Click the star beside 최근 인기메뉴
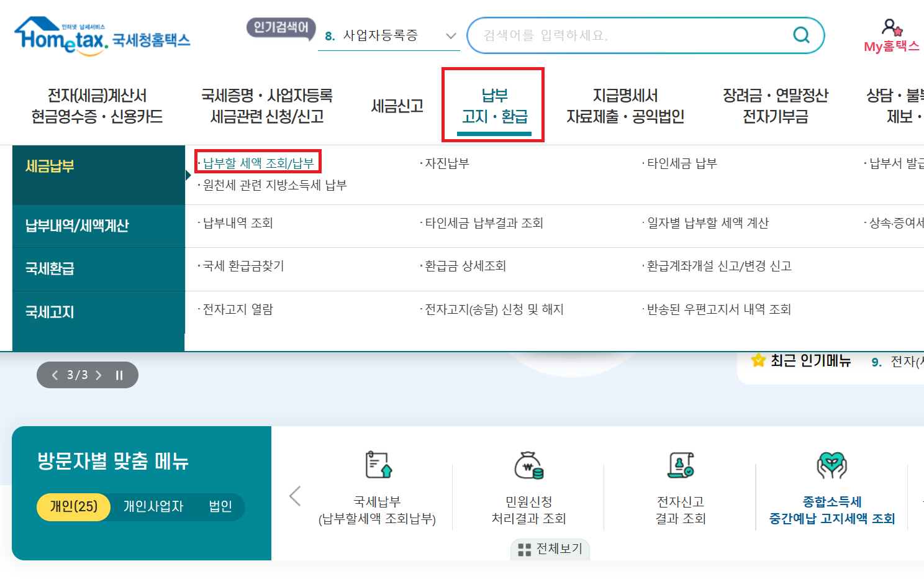Viewport: 924px width, 579px height. coord(758,360)
